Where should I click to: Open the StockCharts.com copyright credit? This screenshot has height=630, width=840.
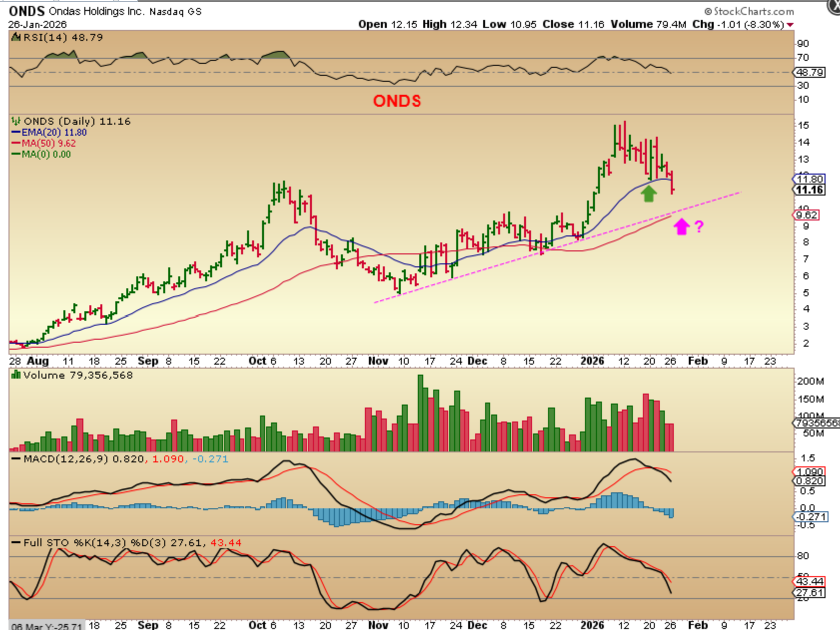click(x=749, y=11)
